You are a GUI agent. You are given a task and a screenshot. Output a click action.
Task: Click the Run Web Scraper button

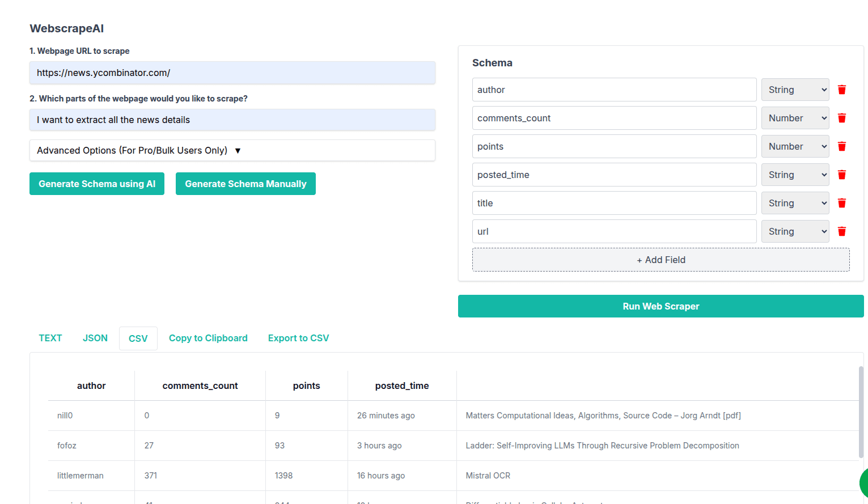point(661,306)
